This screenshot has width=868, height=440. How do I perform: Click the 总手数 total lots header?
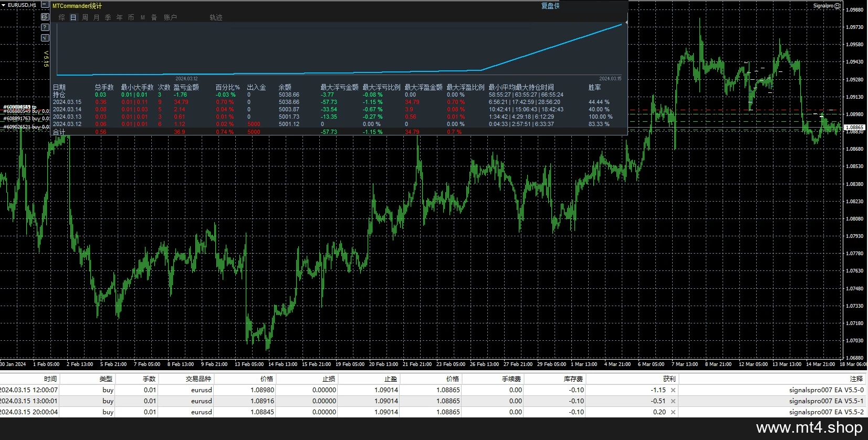click(104, 87)
